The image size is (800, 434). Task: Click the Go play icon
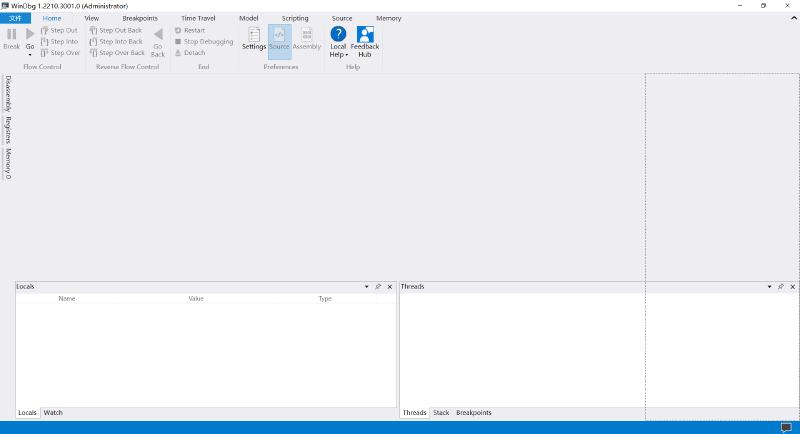(x=30, y=34)
